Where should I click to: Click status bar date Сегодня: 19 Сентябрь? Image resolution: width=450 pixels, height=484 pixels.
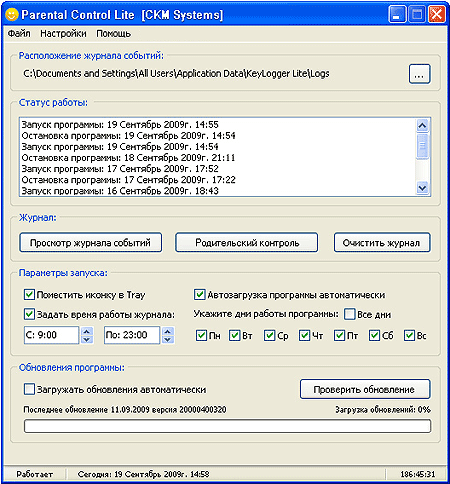(x=143, y=474)
